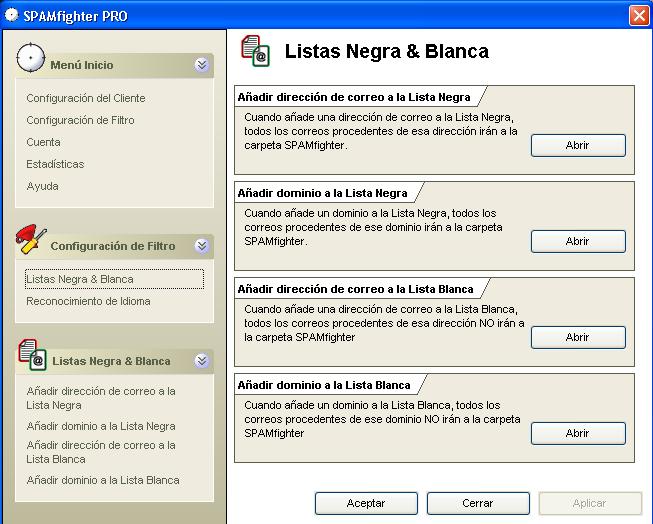Click heading 'Añadir dominio a la Lista Blanca'
This screenshot has width=653, height=524.
[x=324, y=385]
